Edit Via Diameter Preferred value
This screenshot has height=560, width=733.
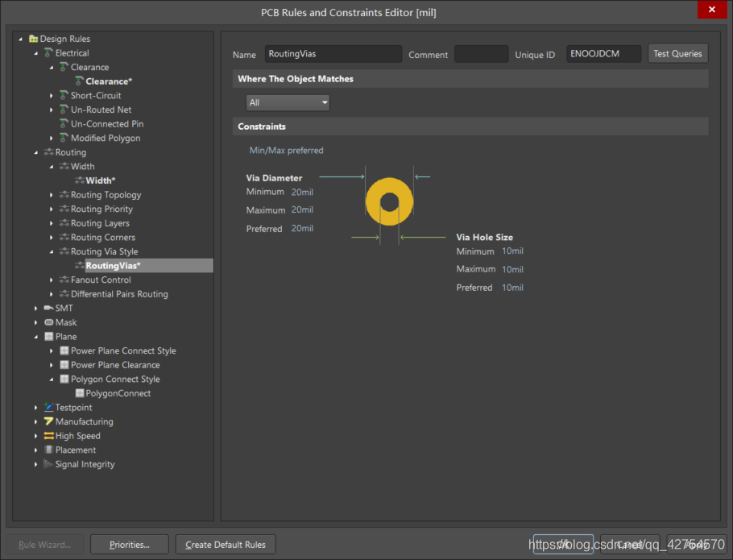click(302, 228)
